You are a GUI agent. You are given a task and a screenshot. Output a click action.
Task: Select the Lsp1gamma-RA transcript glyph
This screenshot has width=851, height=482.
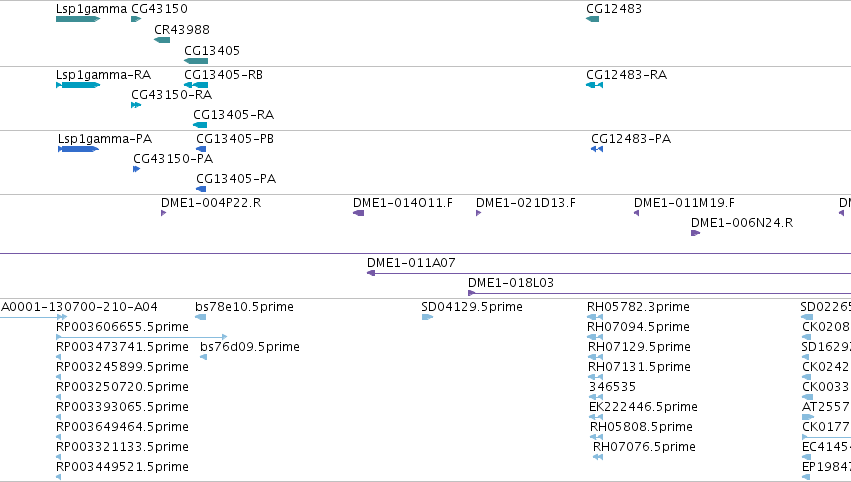78,85
